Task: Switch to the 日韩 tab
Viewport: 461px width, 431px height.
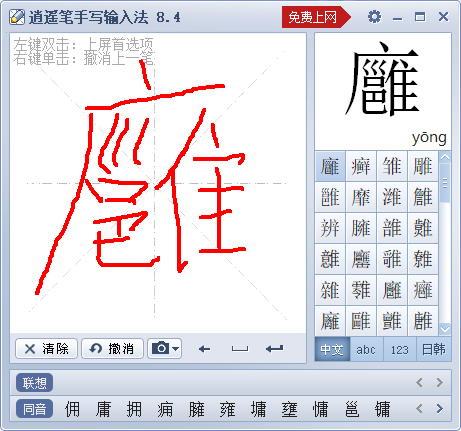Action: point(434,349)
